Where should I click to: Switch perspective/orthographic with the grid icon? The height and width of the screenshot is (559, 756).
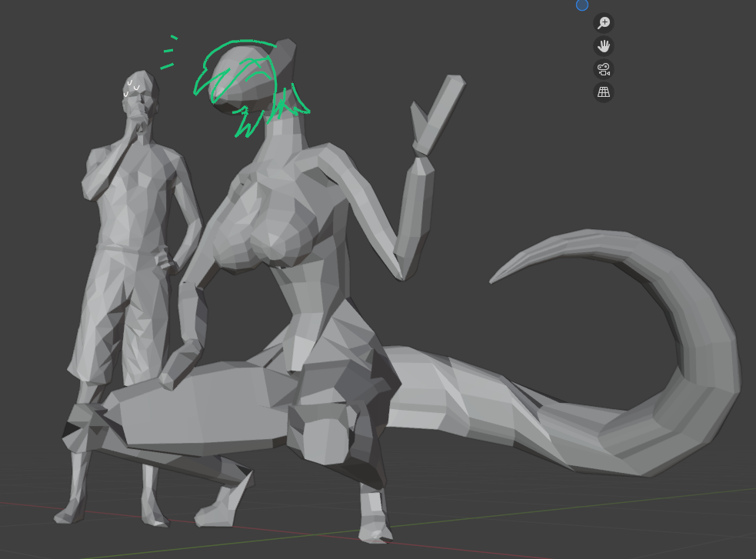pyautogui.click(x=604, y=92)
